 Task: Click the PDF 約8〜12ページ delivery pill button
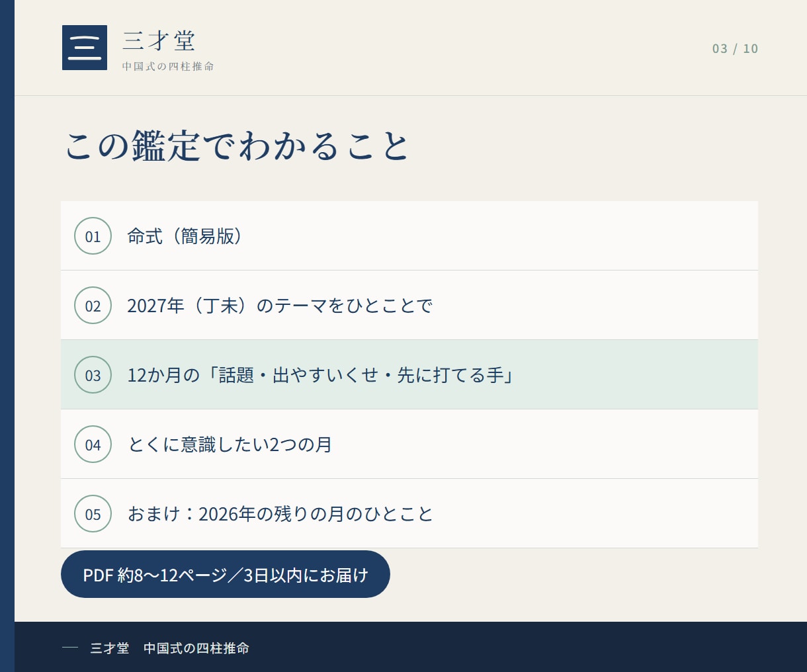click(x=226, y=574)
